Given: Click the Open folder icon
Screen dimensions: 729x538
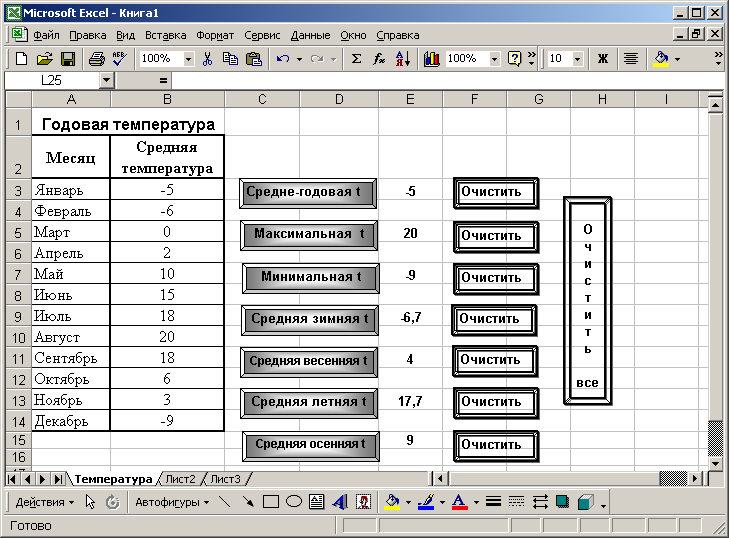Looking at the screenshot, I should [x=45, y=59].
